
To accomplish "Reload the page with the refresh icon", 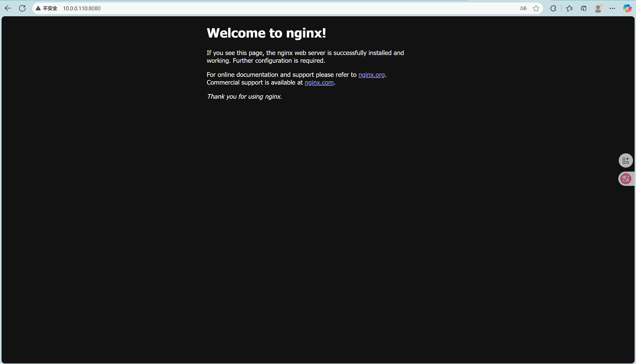I will point(22,8).
